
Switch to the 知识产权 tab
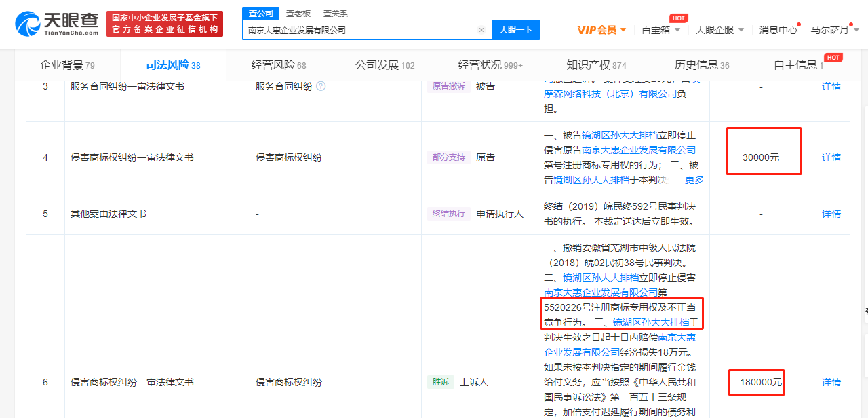point(595,65)
